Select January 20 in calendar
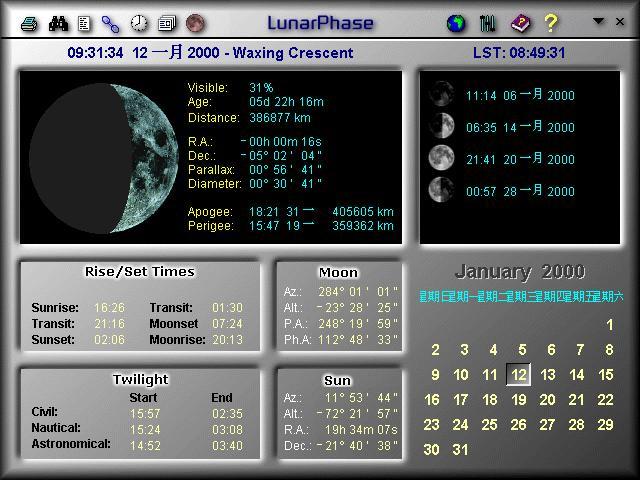 [547, 400]
